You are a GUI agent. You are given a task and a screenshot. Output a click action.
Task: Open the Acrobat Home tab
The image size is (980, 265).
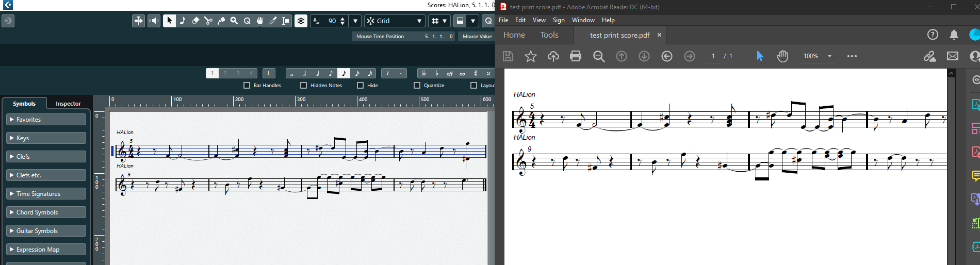(514, 35)
